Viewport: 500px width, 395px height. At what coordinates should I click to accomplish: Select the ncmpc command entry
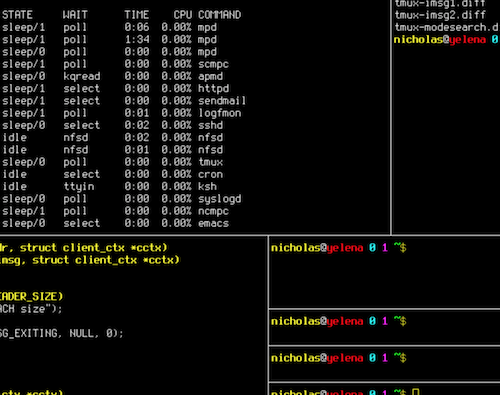tap(213, 211)
